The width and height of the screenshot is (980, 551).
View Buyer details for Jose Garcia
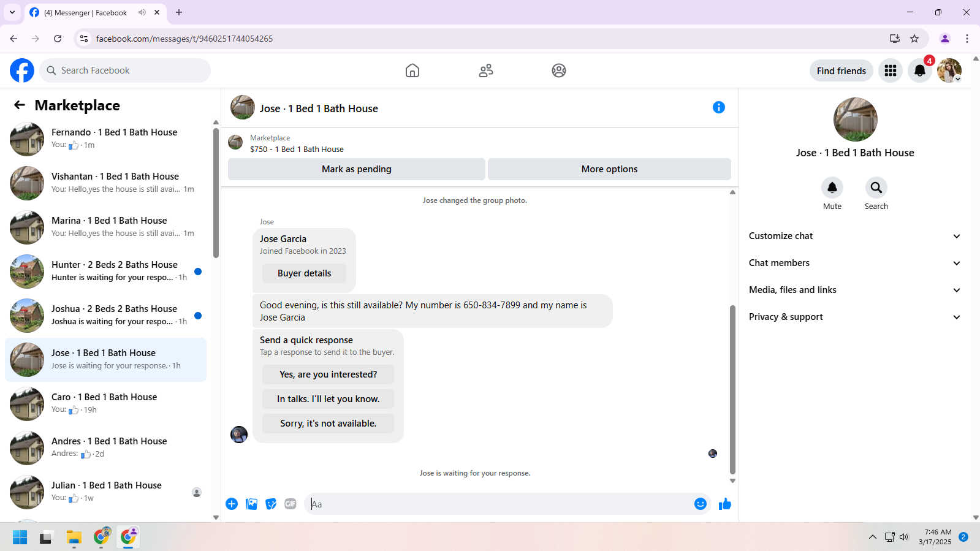(304, 273)
